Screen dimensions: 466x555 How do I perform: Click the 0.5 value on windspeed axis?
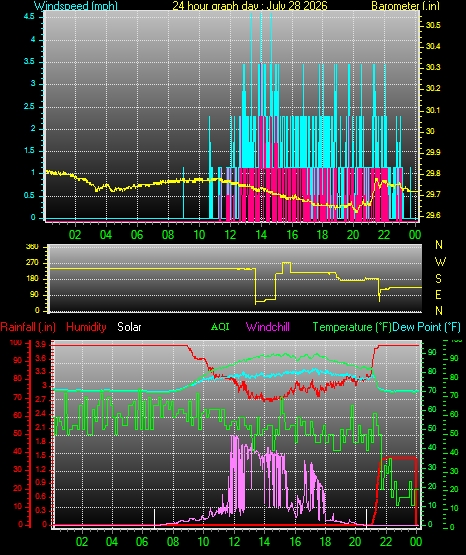pos(29,195)
